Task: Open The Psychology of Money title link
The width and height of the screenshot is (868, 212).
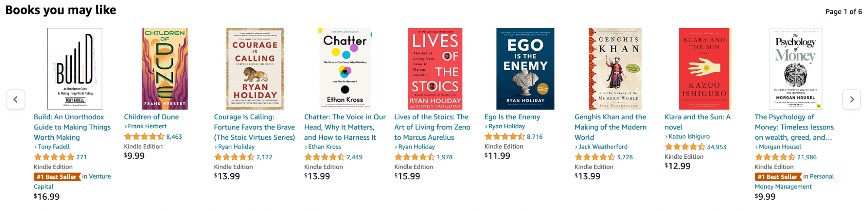Action: 794,127
